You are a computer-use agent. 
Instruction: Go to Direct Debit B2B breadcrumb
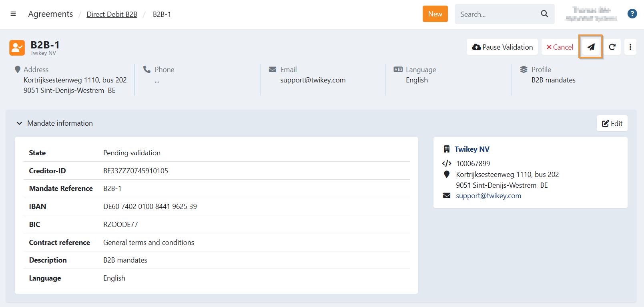pyautogui.click(x=112, y=14)
